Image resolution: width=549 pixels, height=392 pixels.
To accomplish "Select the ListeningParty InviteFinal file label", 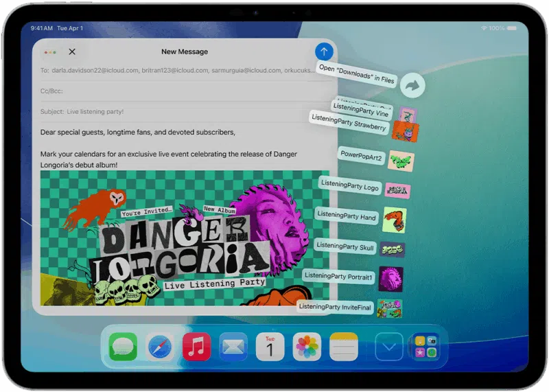I will click(x=335, y=307).
